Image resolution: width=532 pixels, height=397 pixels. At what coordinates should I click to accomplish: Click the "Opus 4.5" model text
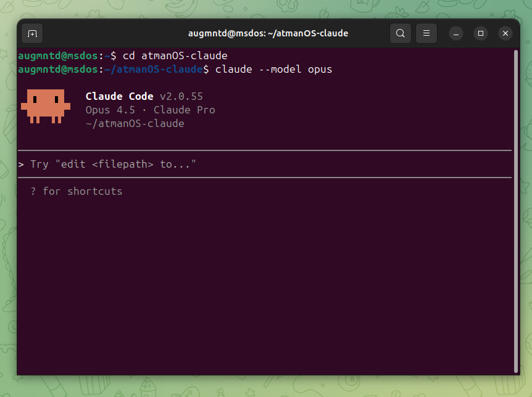(110, 110)
